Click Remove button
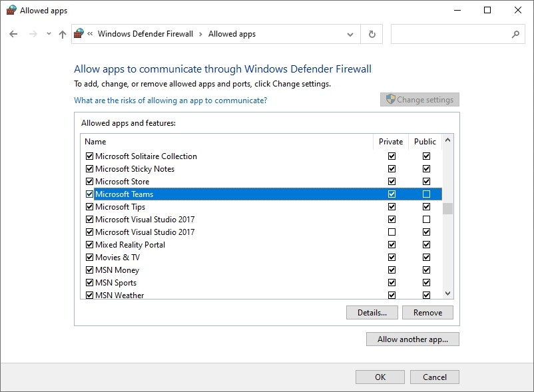534x392 pixels. [427, 312]
